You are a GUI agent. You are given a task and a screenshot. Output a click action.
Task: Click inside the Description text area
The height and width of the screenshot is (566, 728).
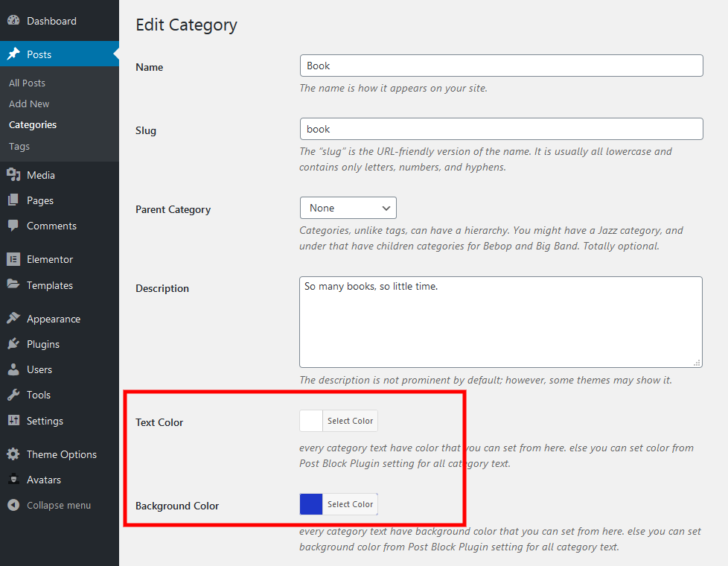point(500,322)
